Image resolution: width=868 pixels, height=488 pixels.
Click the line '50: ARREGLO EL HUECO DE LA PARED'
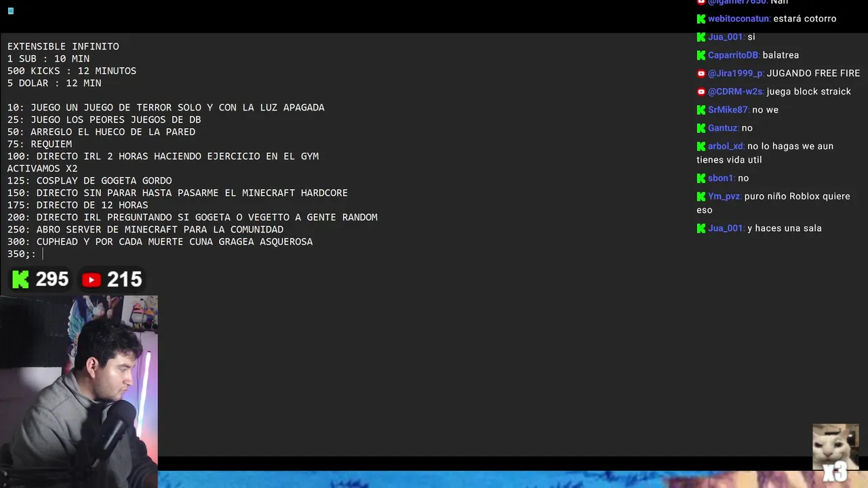(101, 132)
